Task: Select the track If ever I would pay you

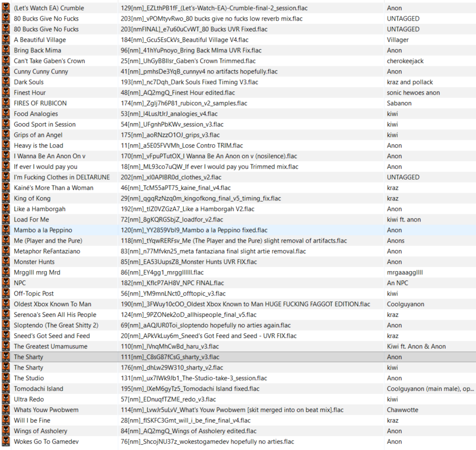Action: click(x=45, y=167)
